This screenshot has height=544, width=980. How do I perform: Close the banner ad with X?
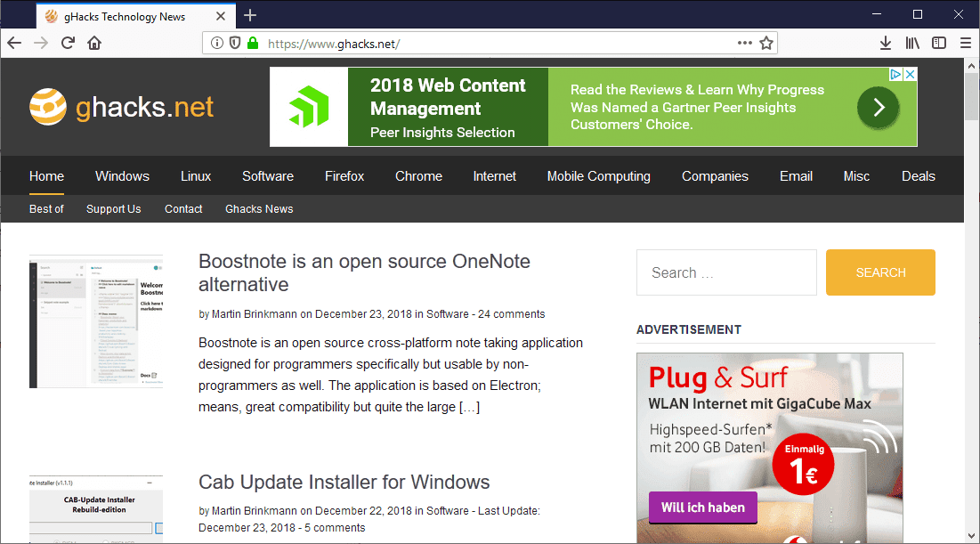[910, 74]
